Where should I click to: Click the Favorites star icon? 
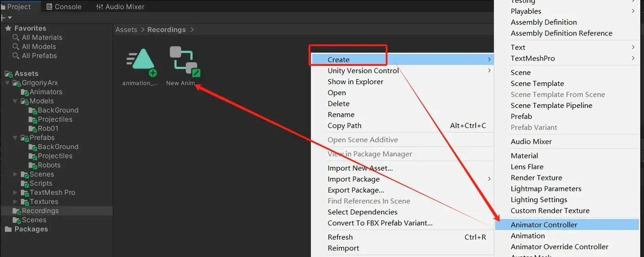point(8,28)
